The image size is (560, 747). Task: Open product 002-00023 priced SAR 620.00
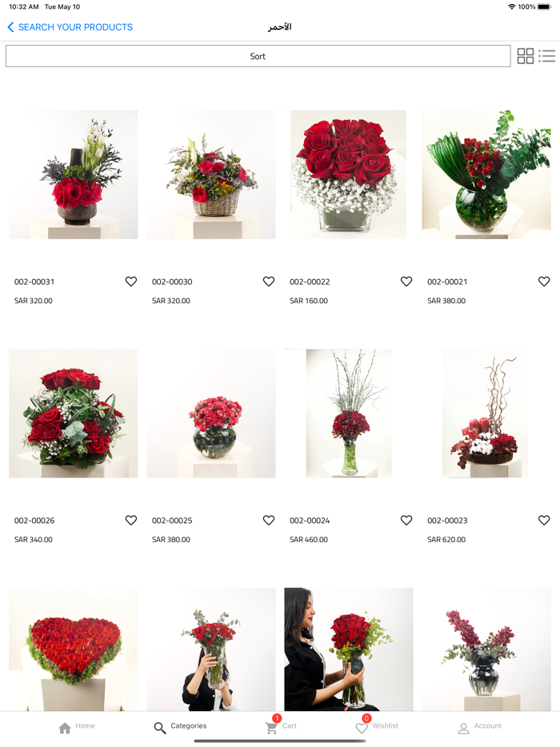click(485, 413)
